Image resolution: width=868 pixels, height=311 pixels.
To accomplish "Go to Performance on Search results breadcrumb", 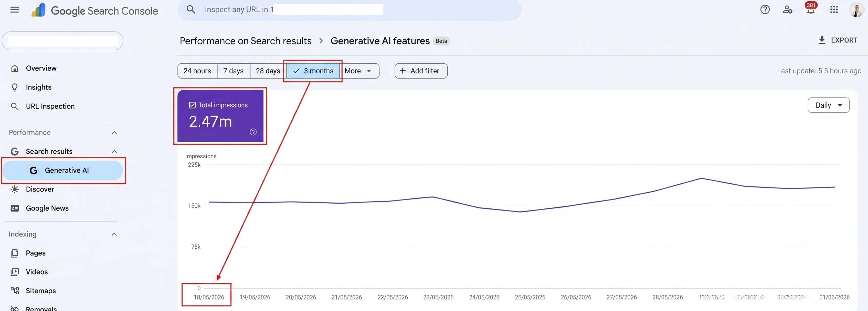I will click(x=246, y=41).
